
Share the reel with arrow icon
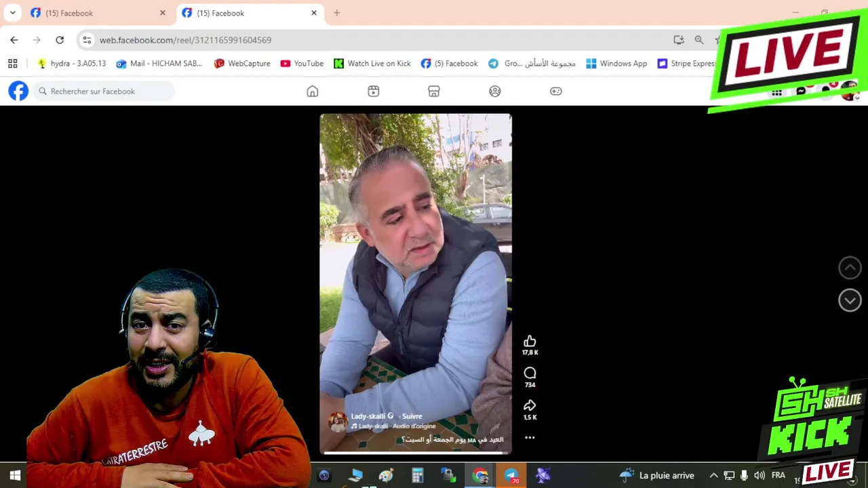[x=530, y=405]
